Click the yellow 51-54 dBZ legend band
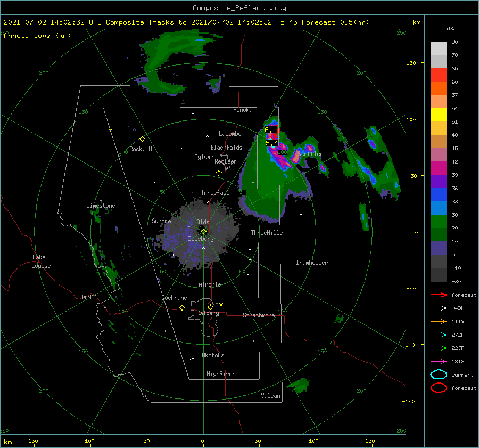This screenshot has height=448, width=479. pos(439,115)
